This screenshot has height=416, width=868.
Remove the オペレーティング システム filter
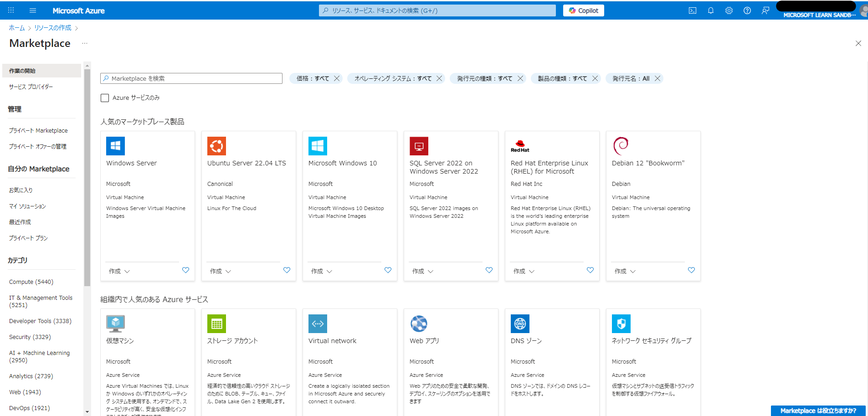[x=439, y=78]
